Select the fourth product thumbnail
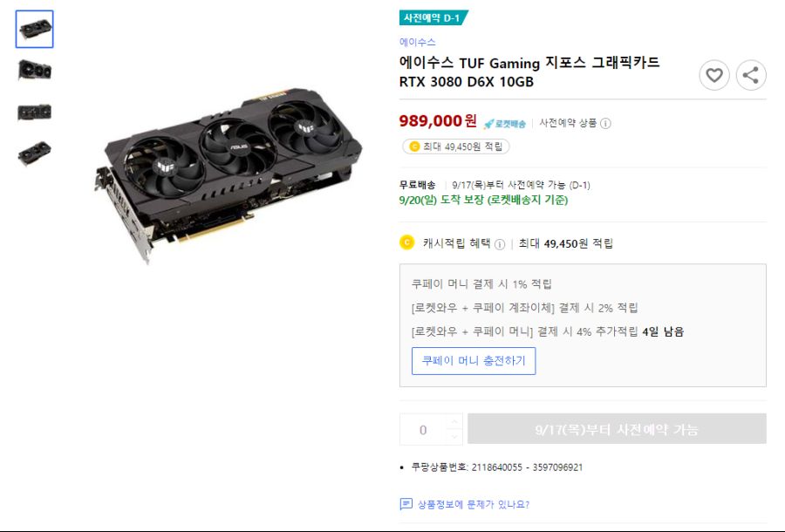This screenshot has width=785, height=532. coord(35,153)
